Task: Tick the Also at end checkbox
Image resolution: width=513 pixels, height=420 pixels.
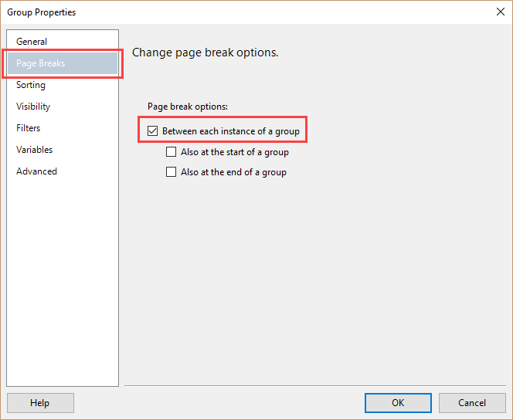Action: (171, 171)
